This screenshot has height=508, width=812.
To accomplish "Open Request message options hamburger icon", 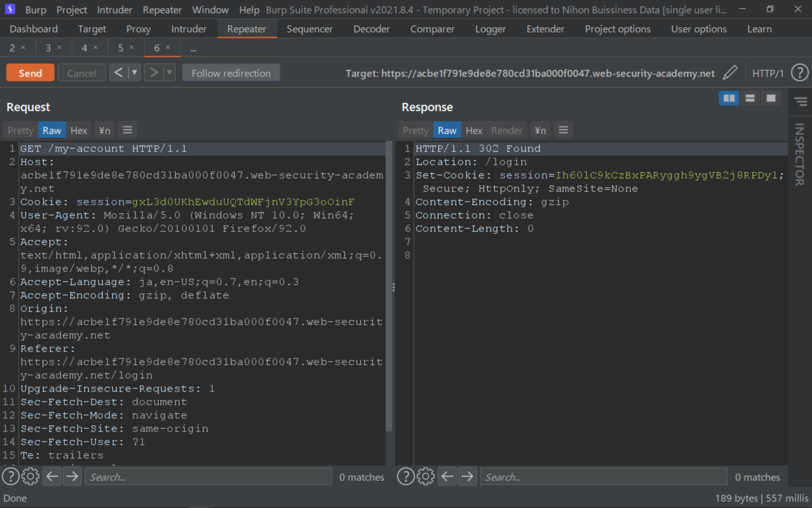I will (x=127, y=130).
